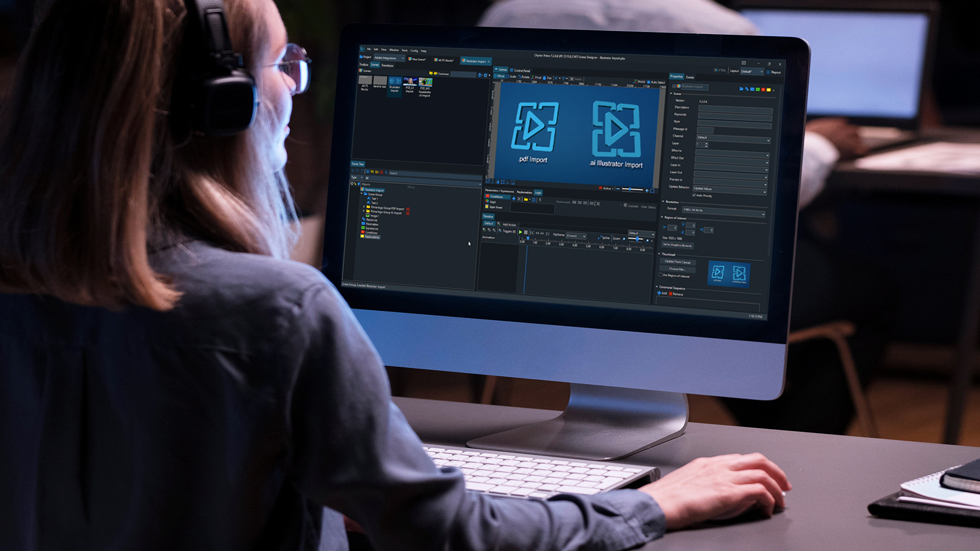
Task: Enable Use Region of Interest checkbox
Action: point(660,275)
